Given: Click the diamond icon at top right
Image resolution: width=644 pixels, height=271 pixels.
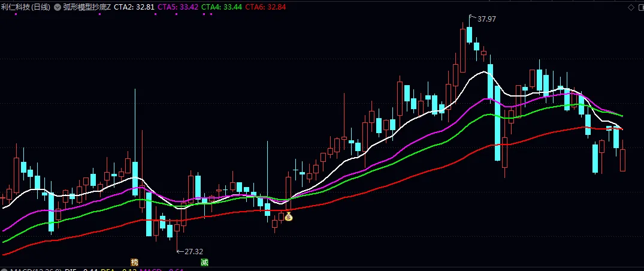Looking at the screenshot, I should coord(631,7).
